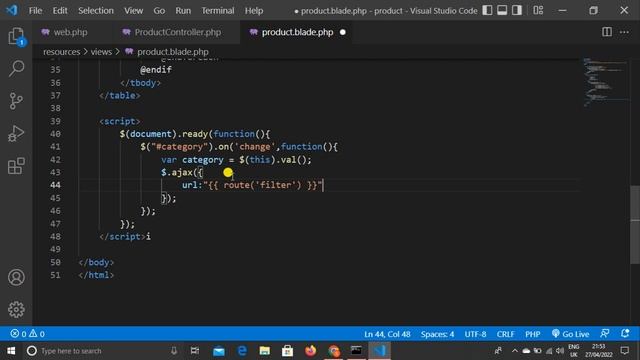Click the opening script tag on line 39
Image resolution: width=640 pixels, height=360 pixels.
click(120, 121)
